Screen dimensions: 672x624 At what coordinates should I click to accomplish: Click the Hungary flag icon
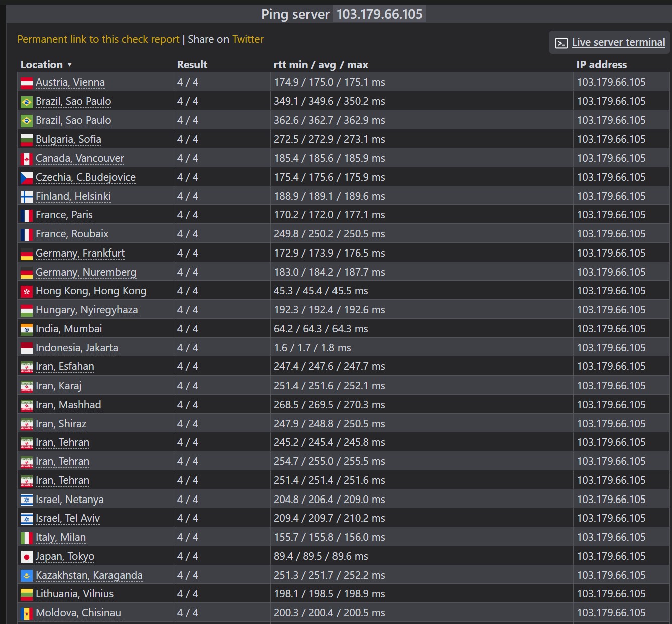[x=27, y=310]
